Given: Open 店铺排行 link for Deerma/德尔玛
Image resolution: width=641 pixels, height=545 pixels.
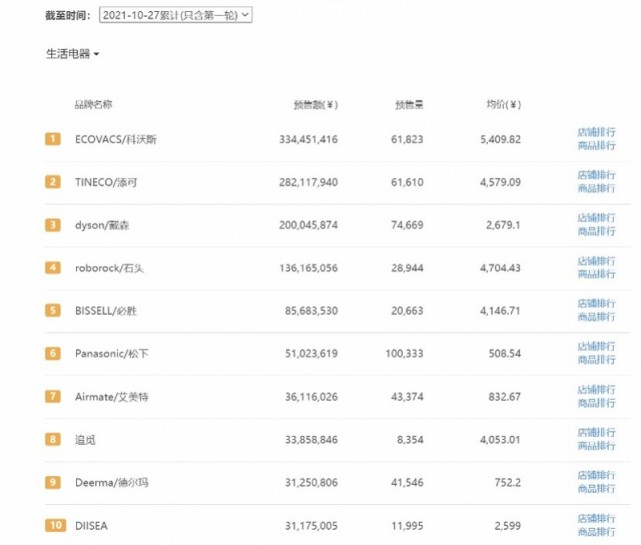Looking at the screenshot, I should [x=596, y=475].
